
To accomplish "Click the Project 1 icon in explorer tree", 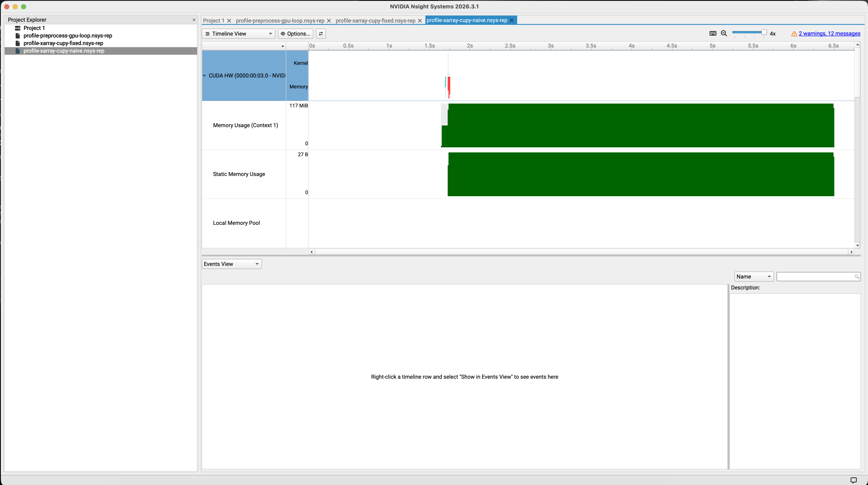I will pos(17,28).
